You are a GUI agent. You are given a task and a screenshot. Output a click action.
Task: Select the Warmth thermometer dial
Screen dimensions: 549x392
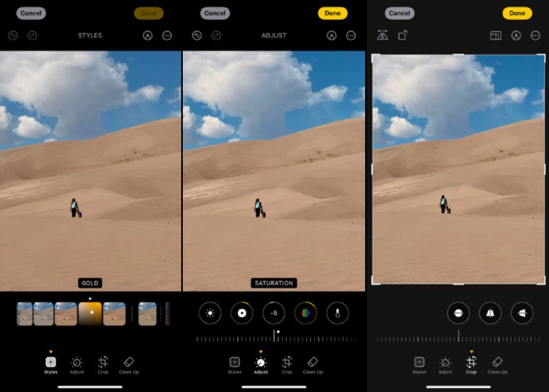pos(338,313)
